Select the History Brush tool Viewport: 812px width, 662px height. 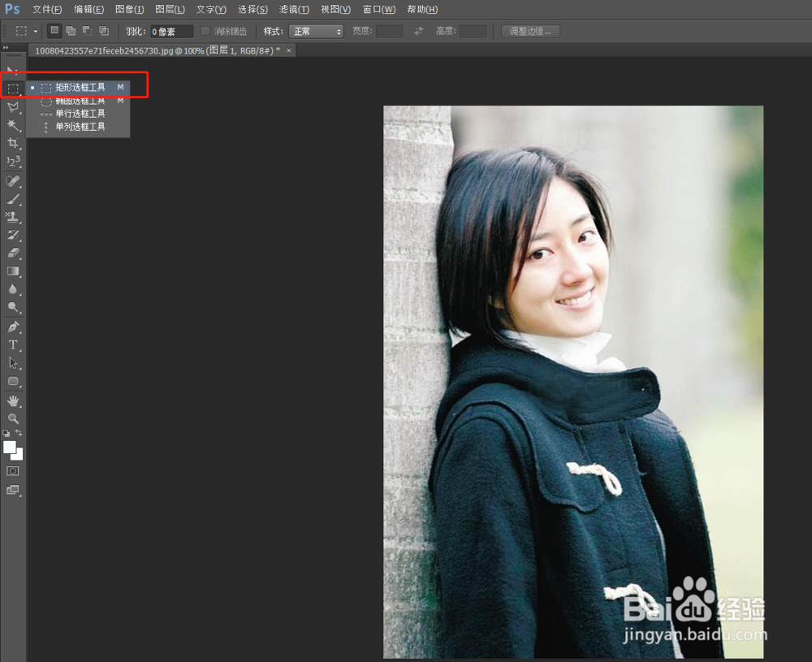12,236
